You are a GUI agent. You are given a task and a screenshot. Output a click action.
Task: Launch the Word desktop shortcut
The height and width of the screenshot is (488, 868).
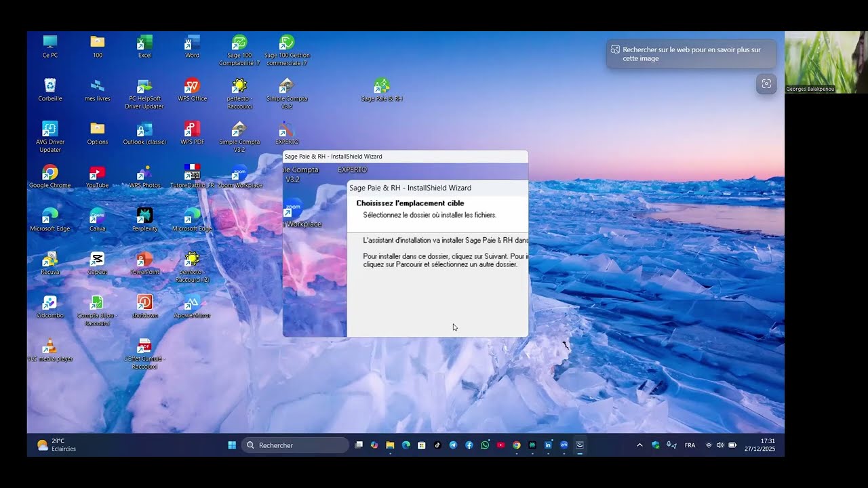(193, 46)
